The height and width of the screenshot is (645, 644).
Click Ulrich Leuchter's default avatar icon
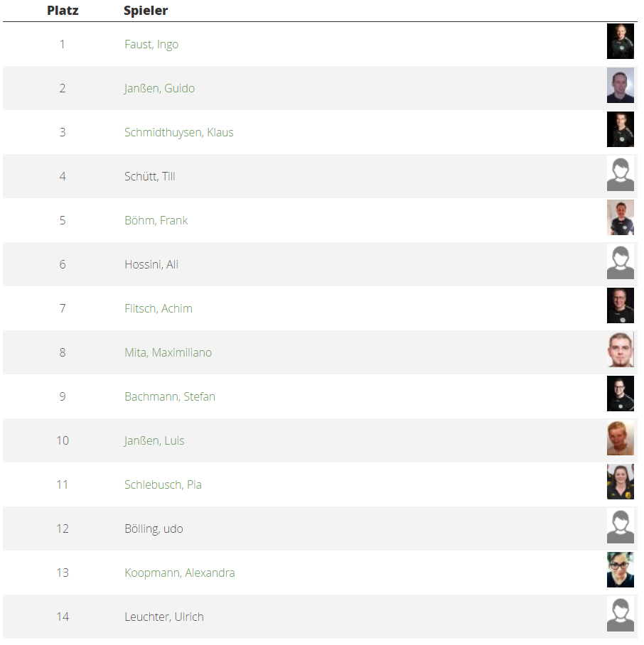click(x=620, y=614)
